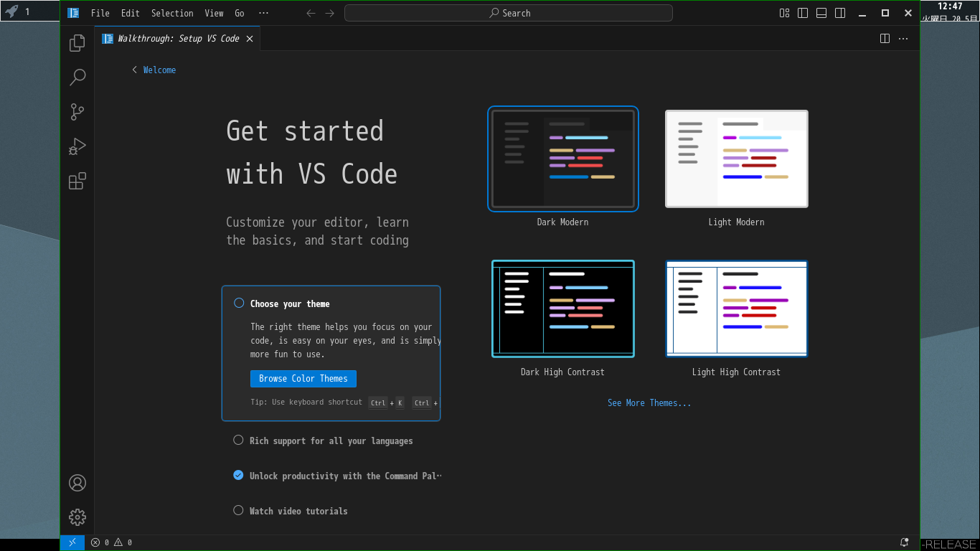Mark 'Rich support for all your languages' step
The image size is (980, 551).
coord(238,440)
